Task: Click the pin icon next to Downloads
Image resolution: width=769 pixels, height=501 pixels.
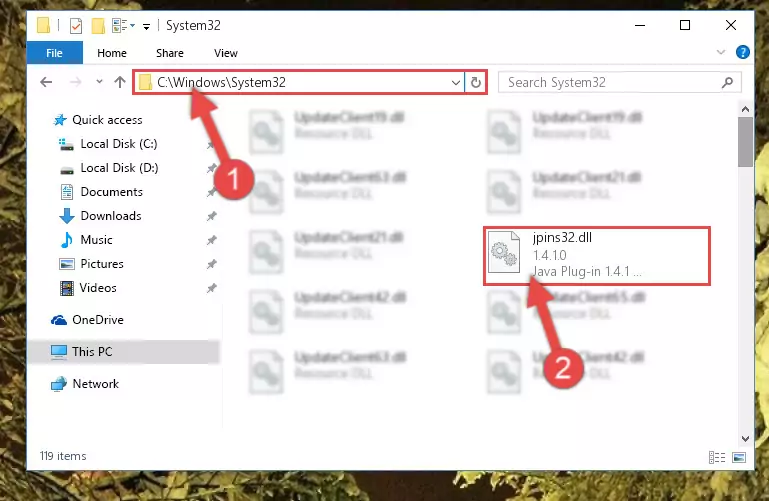Action: 211,216
